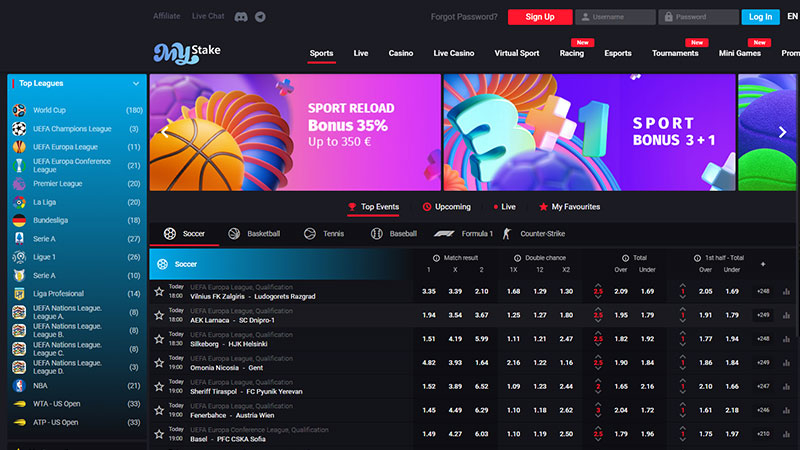Bet 1.64 away win for Omonia Nicosia - Gent
The image size is (800, 450).
coord(481,363)
